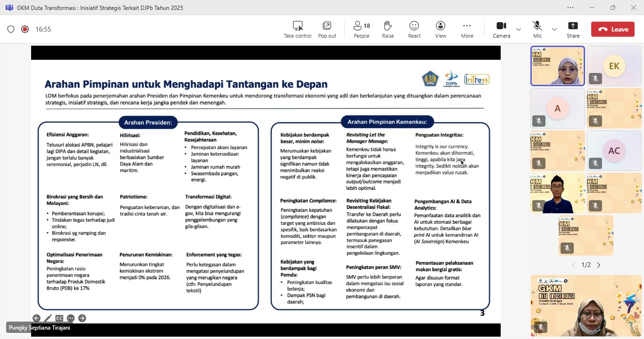
Task: Unmute the Mic
Action: tap(537, 29)
